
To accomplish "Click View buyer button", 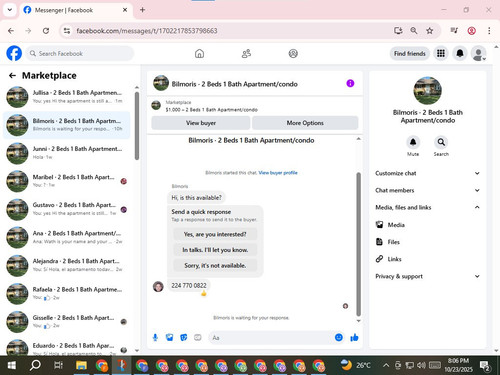I will (201, 123).
